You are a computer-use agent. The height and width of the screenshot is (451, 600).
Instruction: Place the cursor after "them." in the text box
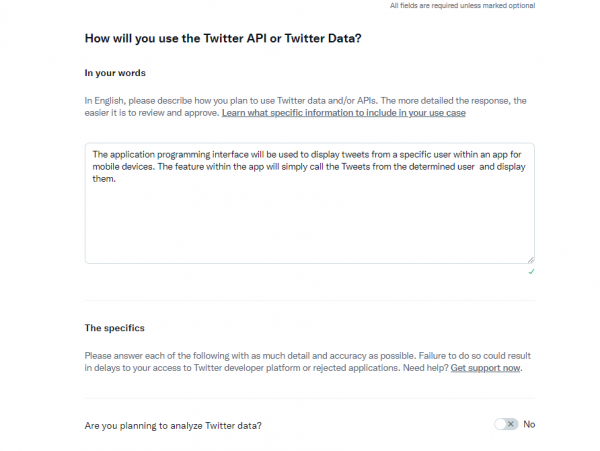[119, 180]
